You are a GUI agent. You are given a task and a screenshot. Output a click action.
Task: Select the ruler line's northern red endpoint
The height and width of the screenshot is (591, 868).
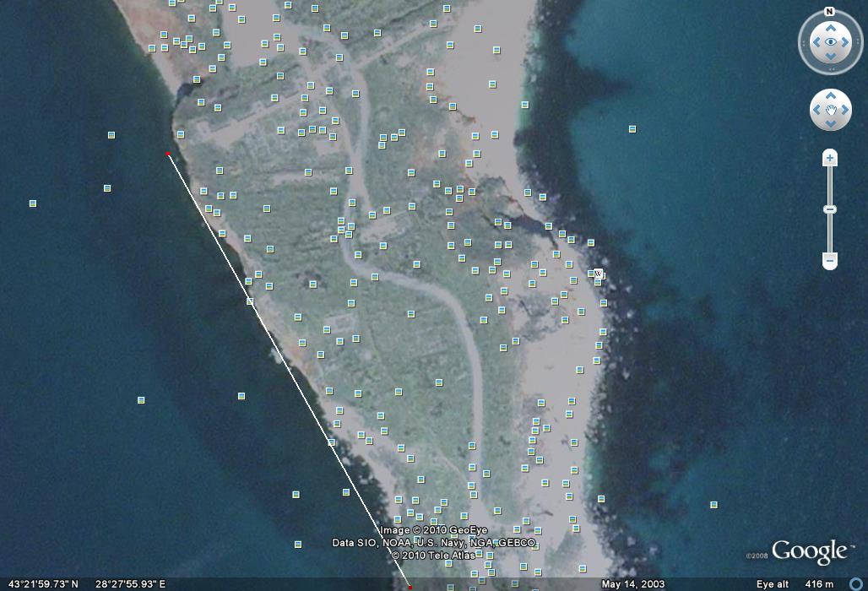[168, 154]
